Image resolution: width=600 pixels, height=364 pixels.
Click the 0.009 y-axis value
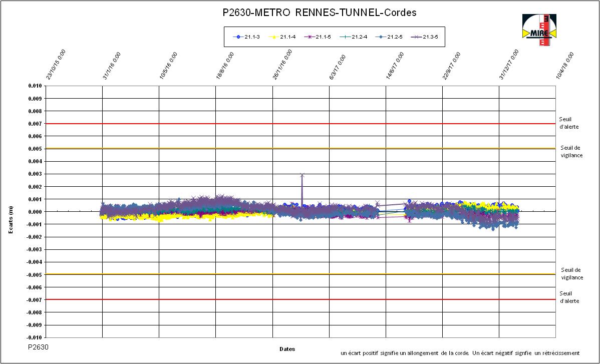coord(35,98)
